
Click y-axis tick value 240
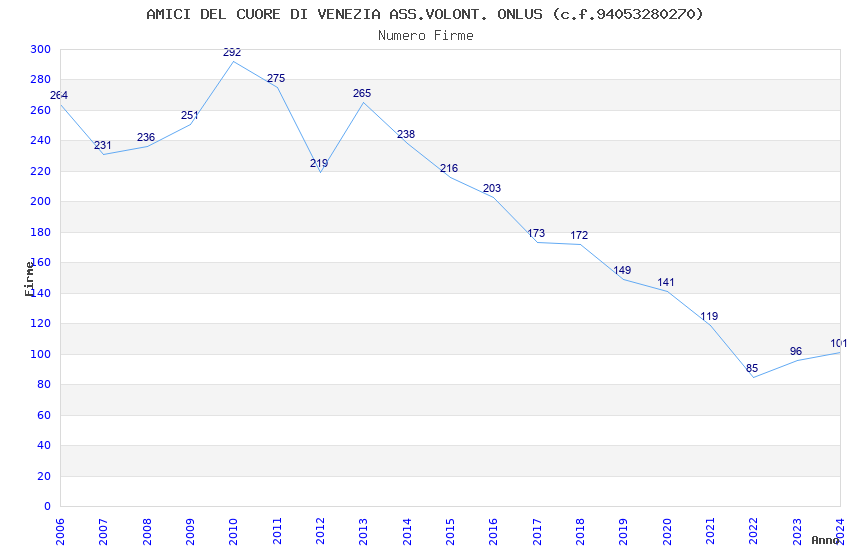41,140
